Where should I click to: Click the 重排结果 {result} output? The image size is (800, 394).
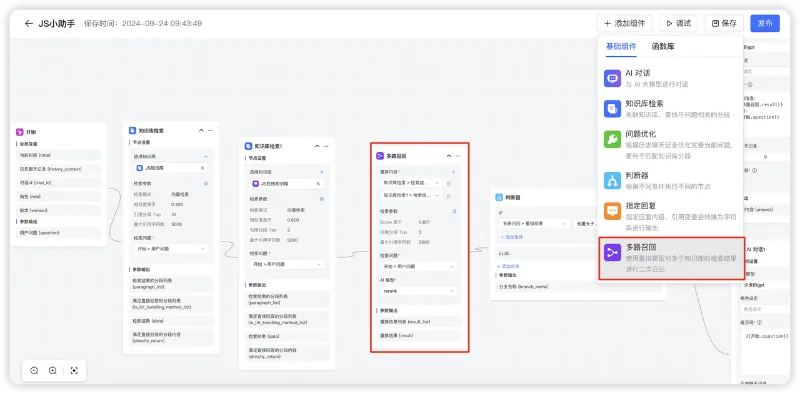point(418,335)
